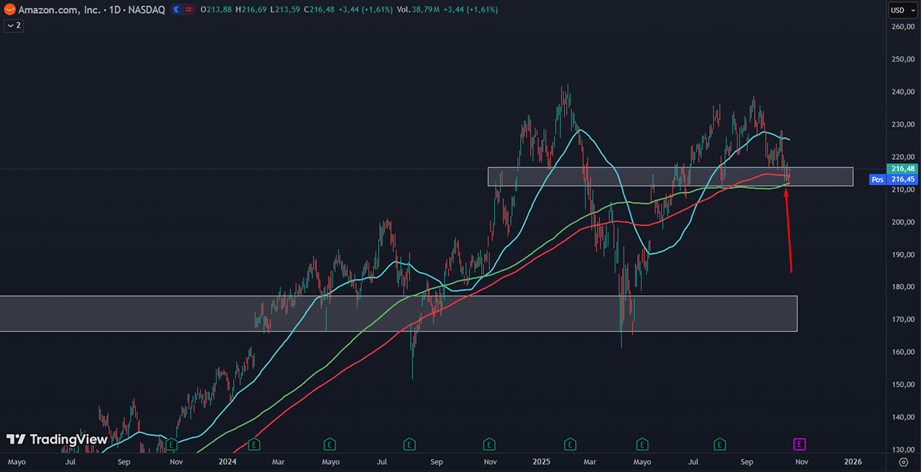
Task: Click the 170,00 price axis label
Action: point(903,319)
